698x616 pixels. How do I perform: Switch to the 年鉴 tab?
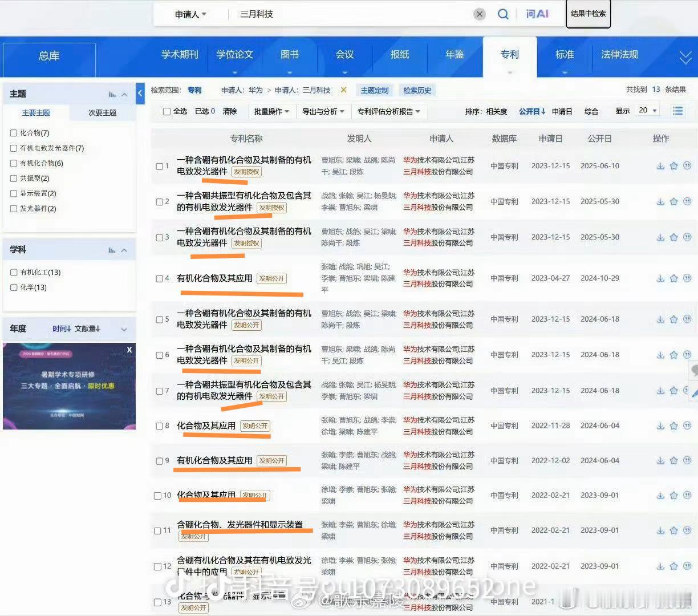tap(454, 55)
